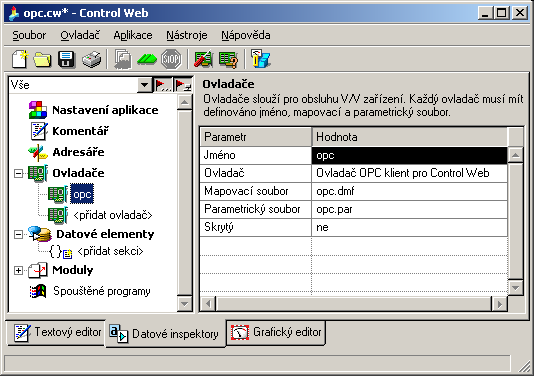Collapse the Ovladače tree node
534x376 pixels.
pos(18,173)
